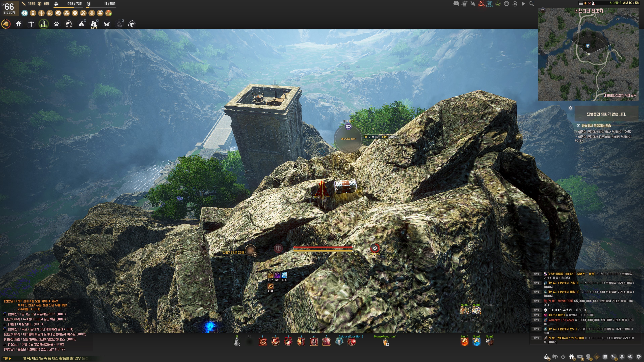
Task: Open the gift box rewards icon
Action: point(572,357)
